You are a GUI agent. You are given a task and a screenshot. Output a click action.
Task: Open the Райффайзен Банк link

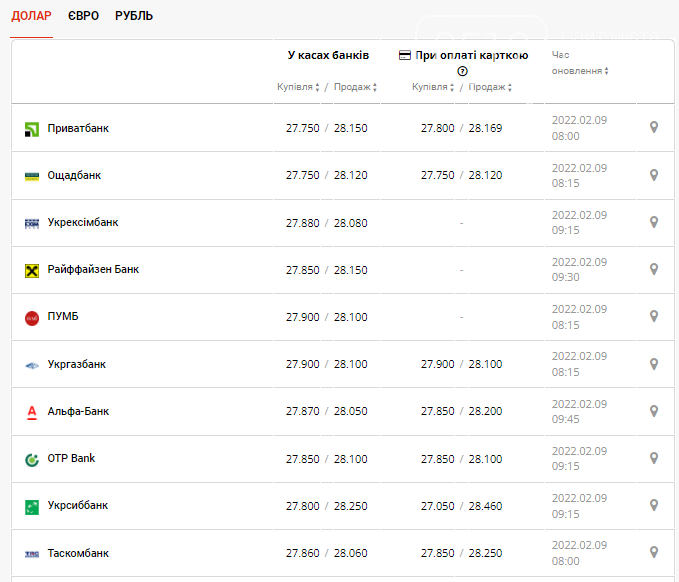pyautogui.click(x=93, y=270)
